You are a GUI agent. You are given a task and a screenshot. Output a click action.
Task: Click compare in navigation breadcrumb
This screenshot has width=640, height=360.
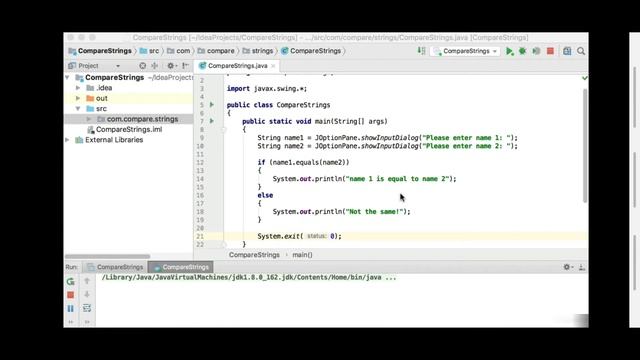(x=216, y=51)
